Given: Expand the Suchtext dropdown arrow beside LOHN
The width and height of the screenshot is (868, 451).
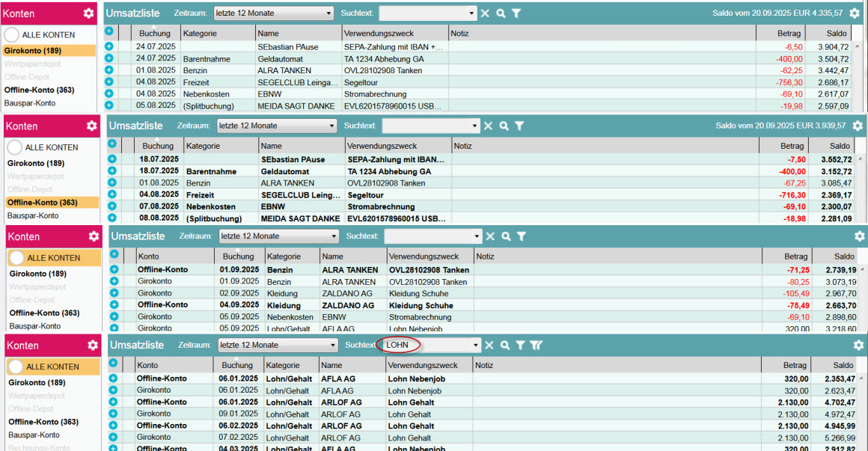Looking at the screenshot, I should (x=475, y=346).
